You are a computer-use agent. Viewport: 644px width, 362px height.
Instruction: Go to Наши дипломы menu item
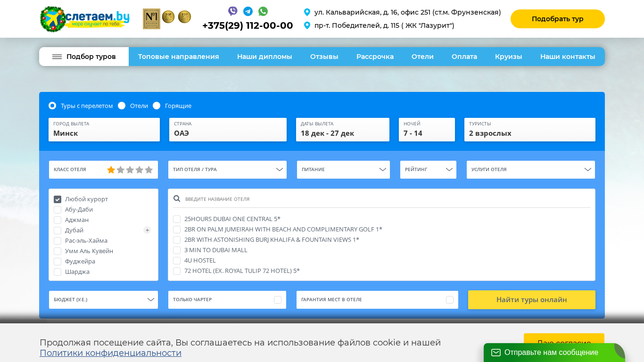tap(264, 57)
